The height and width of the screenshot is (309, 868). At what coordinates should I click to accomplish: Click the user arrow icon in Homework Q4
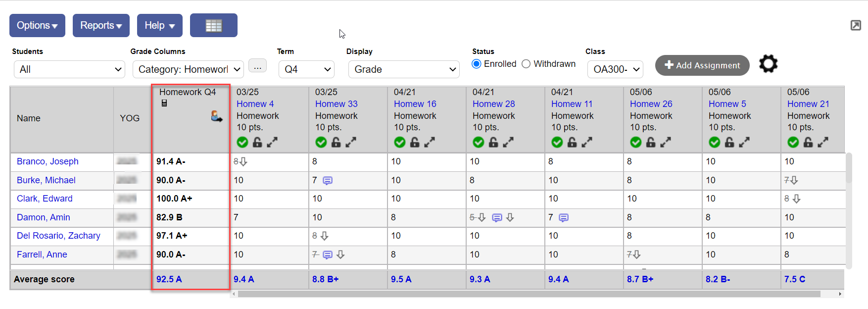coord(216,116)
